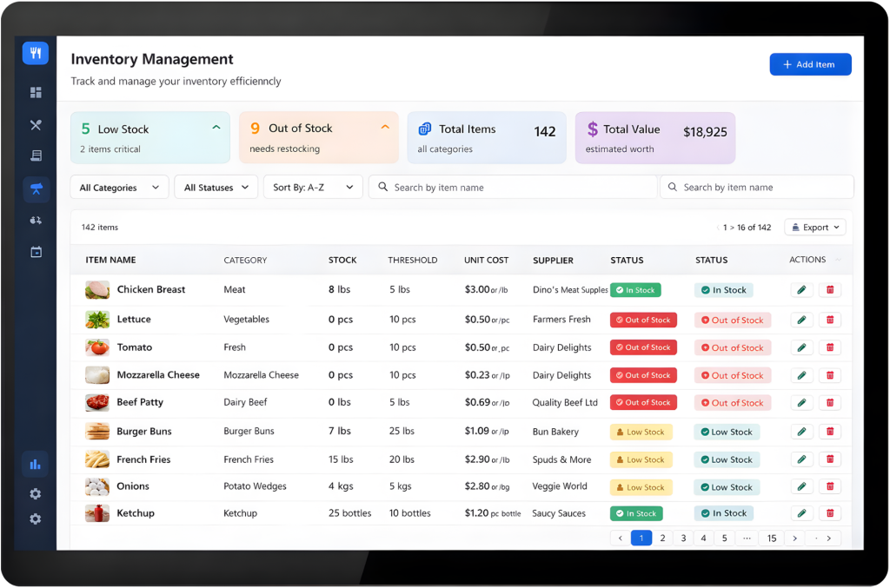Expand the All Statuses filter dropdown
The width and height of the screenshot is (890, 588).
click(216, 188)
